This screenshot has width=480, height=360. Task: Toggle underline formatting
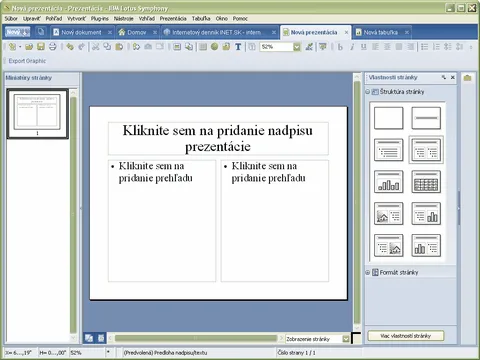tap(364, 47)
